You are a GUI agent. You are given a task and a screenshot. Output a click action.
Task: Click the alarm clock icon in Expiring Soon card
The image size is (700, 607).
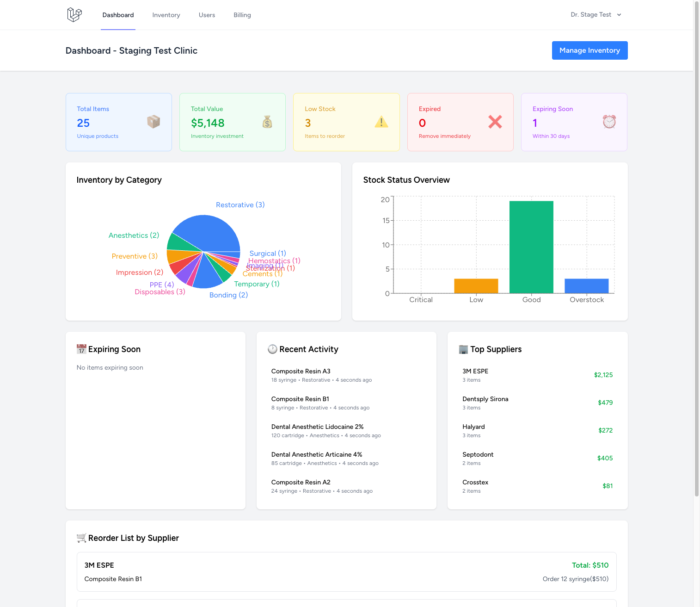coord(609,122)
